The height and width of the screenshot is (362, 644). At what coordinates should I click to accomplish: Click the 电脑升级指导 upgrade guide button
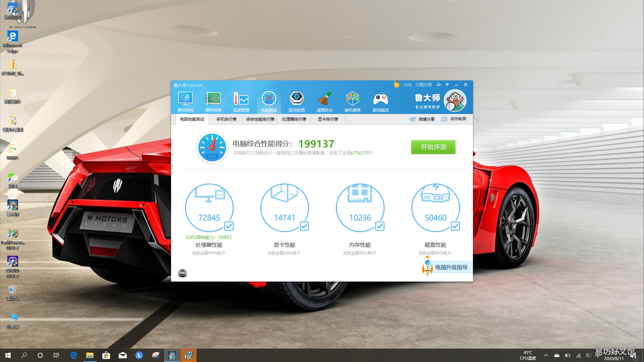tap(451, 267)
